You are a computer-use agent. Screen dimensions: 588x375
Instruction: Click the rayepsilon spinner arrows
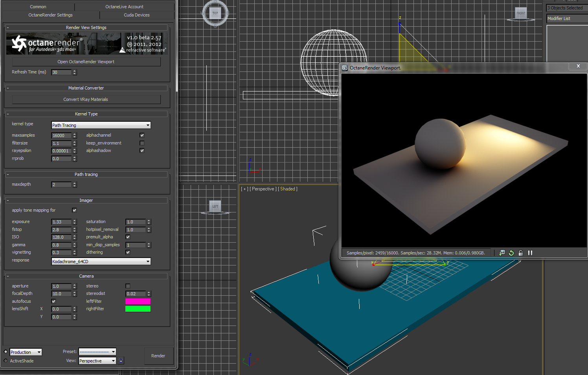point(74,151)
